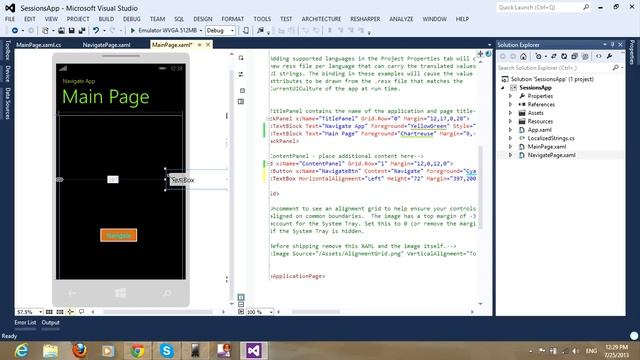The image size is (640, 360).
Task: Toggle snap to gridlines button
Action: (x=60, y=312)
